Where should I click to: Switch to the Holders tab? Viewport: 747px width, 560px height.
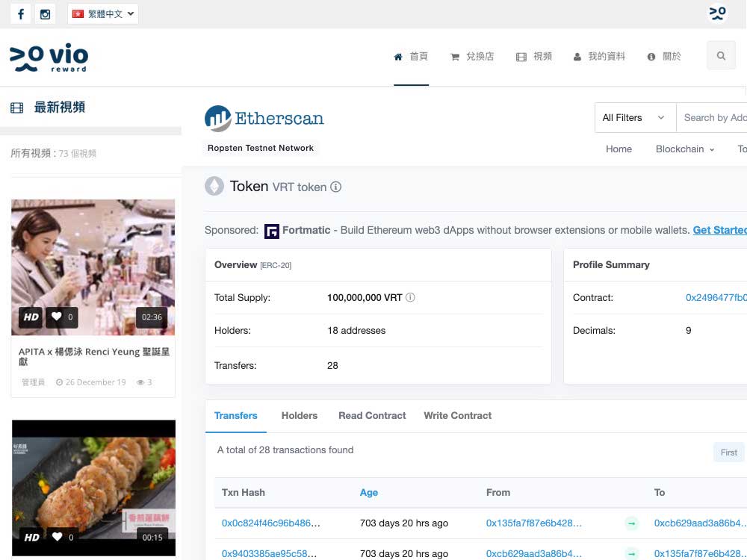pyautogui.click(x=300, y=416)
